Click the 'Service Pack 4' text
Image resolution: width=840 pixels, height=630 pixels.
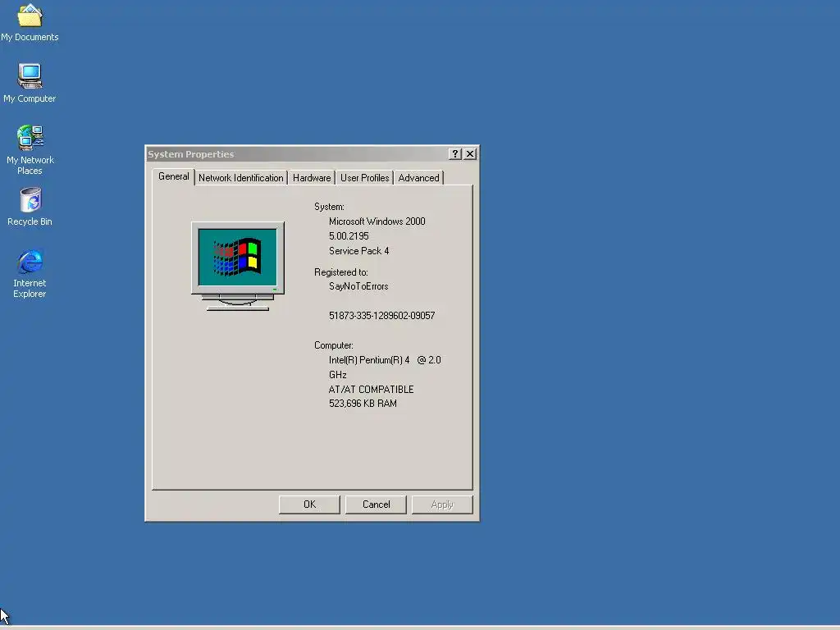point(359,251)
